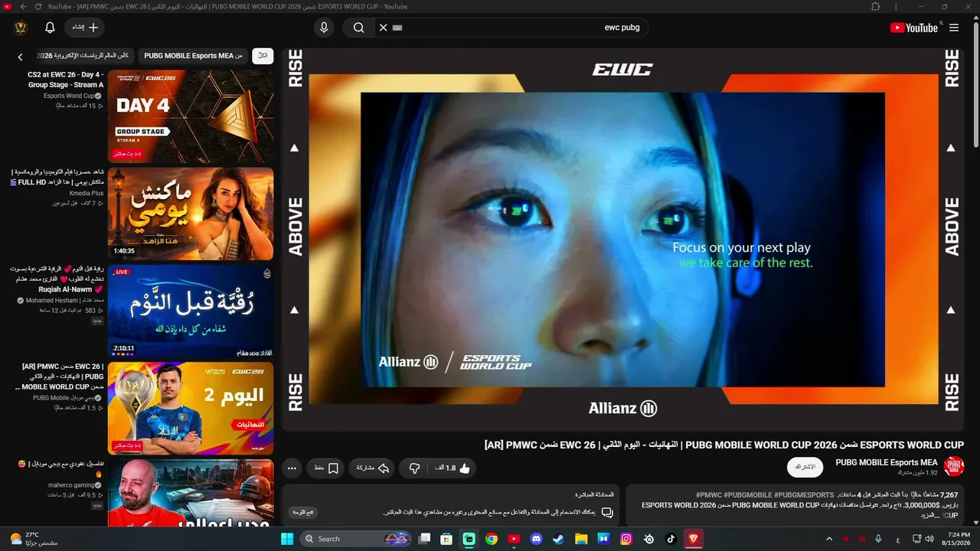This screenshot has height=551, width=980.
Task: Select the 'كأس العالم للرياضات الإلكترونية 2026' chip
Action: (83, 56)
